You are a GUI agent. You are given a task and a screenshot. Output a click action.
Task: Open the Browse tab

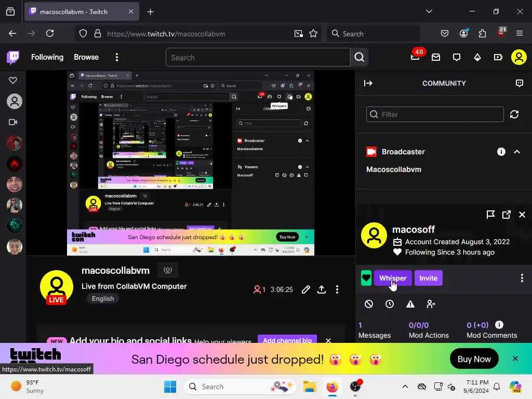click(x=86, y=57)
